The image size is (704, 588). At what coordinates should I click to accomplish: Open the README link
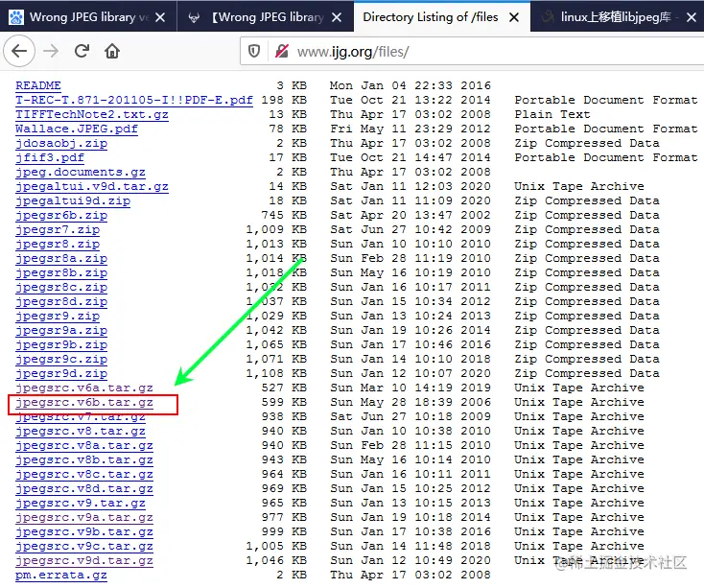pyautogui.click(x=38, y=85)
